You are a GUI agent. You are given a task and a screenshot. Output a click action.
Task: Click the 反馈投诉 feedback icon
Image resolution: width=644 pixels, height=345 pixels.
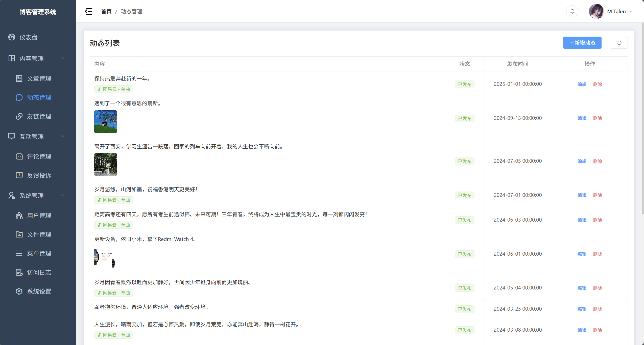pyautogui.click(x=19, y=175)
